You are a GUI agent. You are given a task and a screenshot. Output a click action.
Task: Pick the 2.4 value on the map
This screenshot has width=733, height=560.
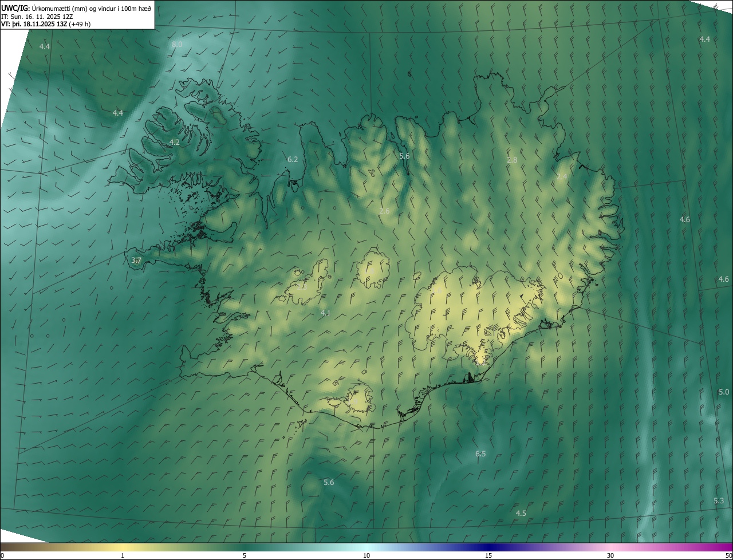pyautogui.click(x=562, y=176)
